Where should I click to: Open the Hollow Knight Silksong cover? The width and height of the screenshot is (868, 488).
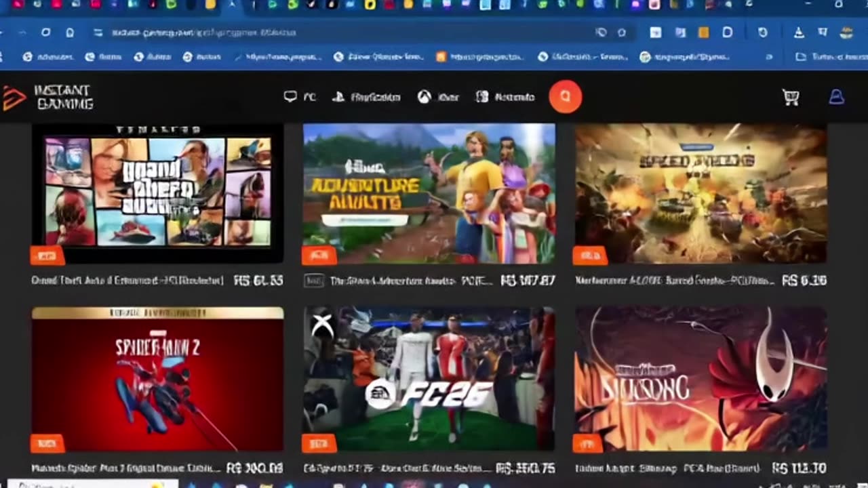pyautogui.click(x=701, y=379)
